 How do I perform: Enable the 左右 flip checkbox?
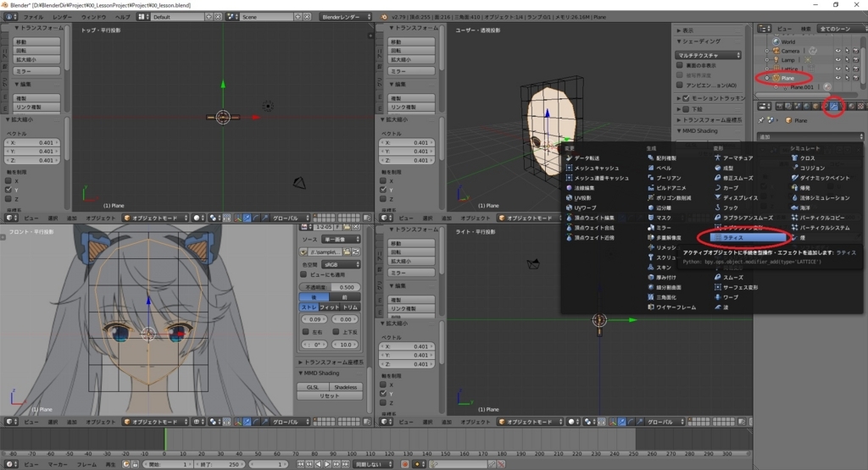coord(305,332)
